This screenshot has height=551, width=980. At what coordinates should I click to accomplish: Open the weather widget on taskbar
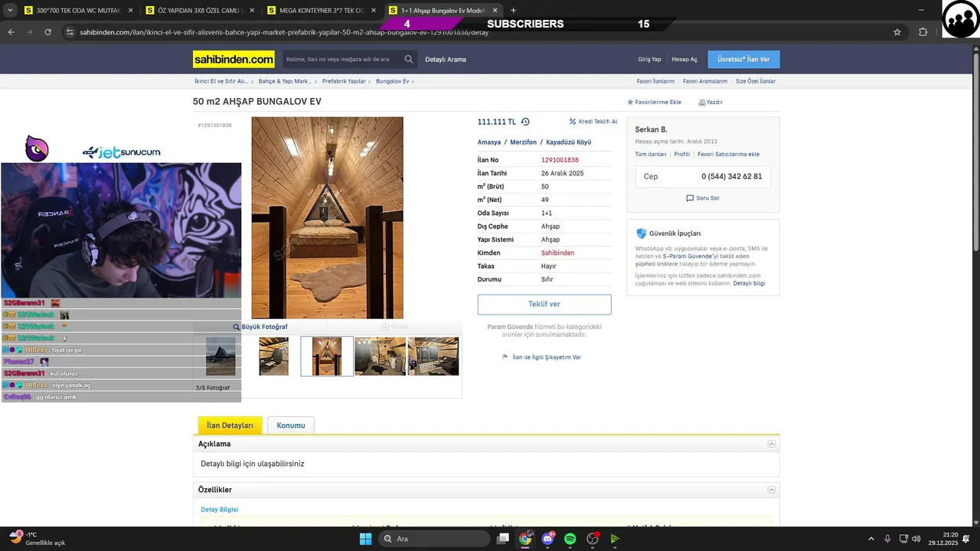(38, 538)
